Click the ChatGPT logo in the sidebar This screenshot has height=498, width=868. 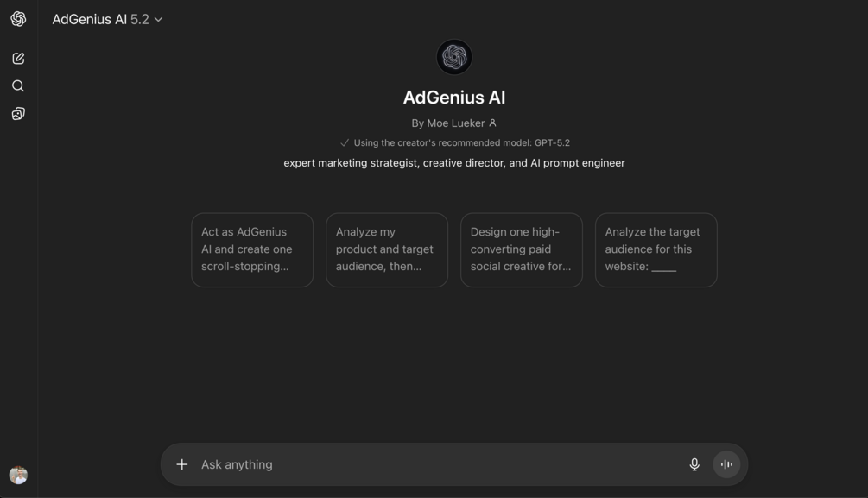click(x=18, y=19)
